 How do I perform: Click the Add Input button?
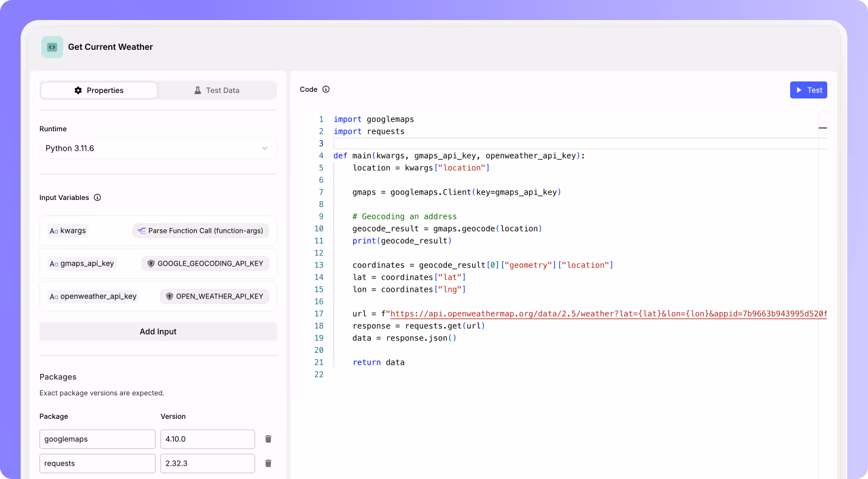click(x=158, y=332)
